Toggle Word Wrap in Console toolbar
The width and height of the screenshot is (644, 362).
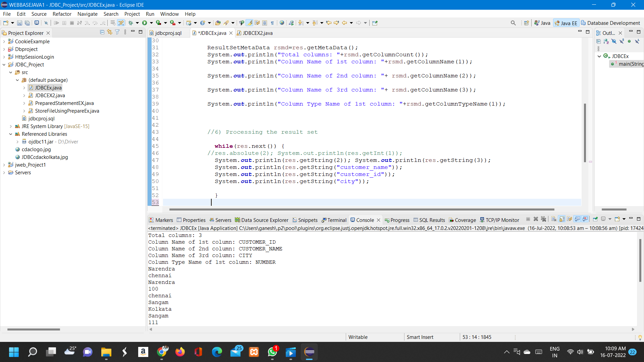click(x=570, y=219)
